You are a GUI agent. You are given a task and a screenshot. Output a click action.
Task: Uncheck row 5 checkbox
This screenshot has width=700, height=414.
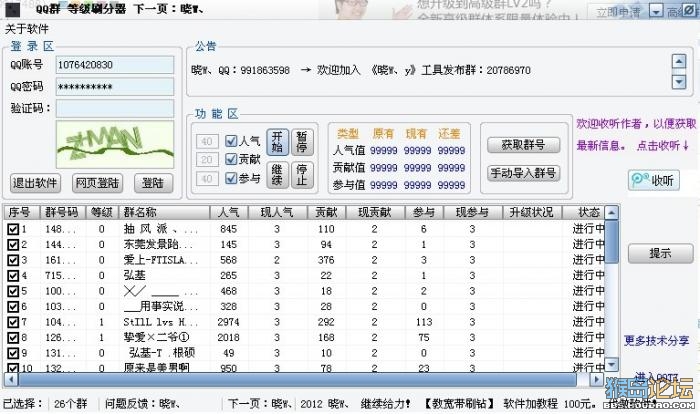(x=12, y=291)
